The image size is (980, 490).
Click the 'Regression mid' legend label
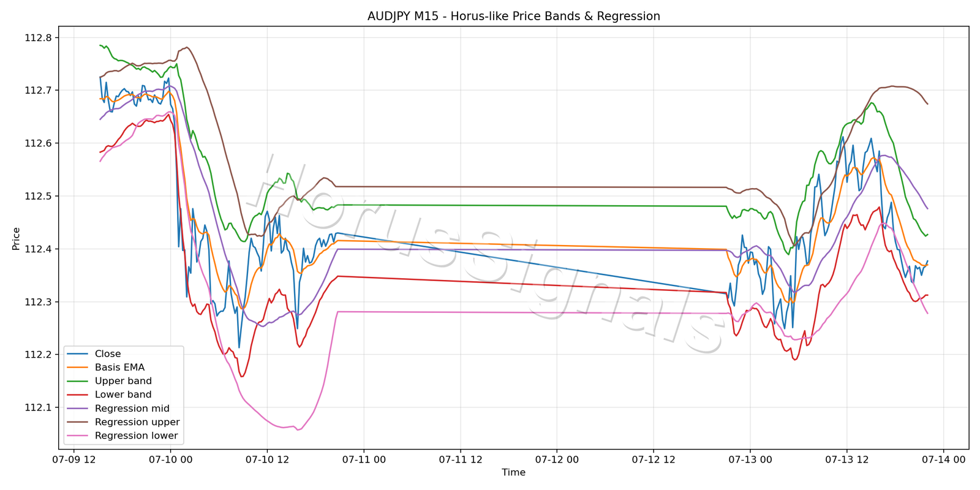(x=132, y=409)
